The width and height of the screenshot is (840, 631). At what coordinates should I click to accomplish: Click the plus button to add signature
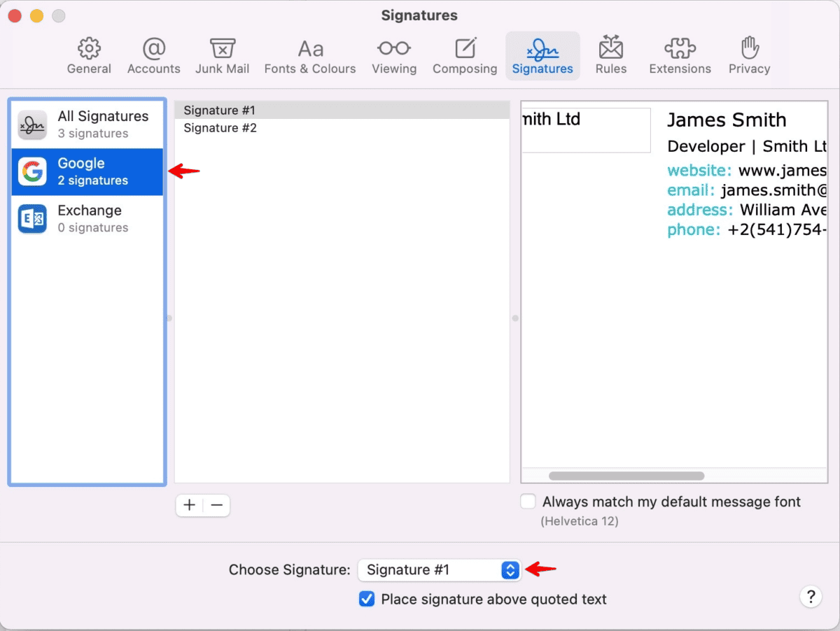(x=190, y=505)
